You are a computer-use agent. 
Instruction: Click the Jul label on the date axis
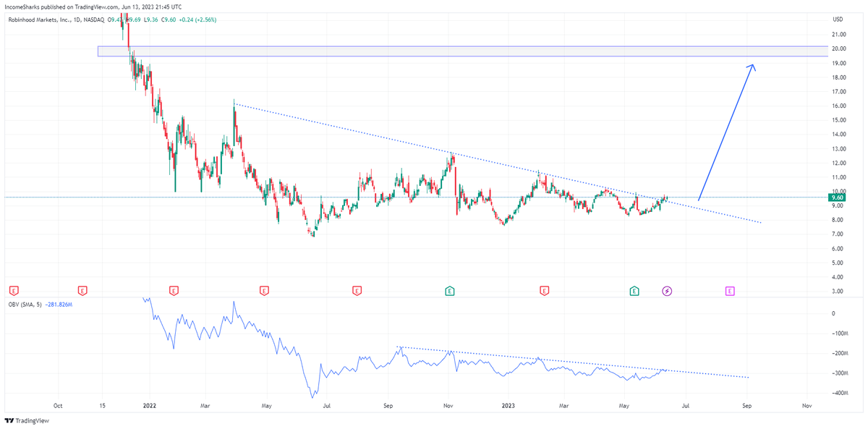[x=328, y=406]
